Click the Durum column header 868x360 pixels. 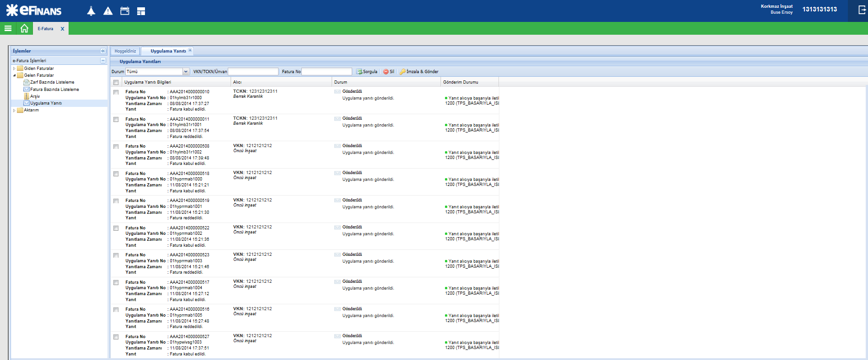[x=386, y=82]
